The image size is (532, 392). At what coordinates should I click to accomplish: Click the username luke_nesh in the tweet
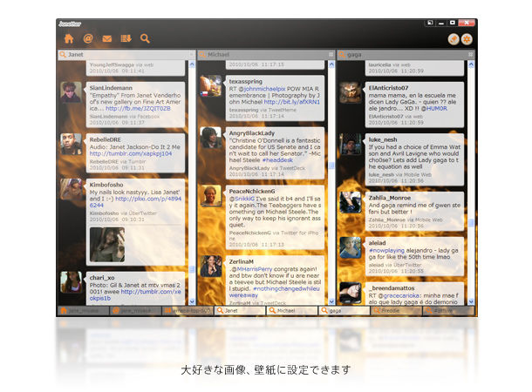(383, 139)
